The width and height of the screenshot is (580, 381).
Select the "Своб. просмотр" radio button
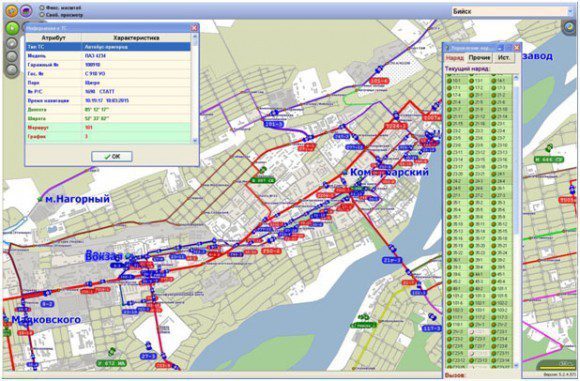coord(42,15)
